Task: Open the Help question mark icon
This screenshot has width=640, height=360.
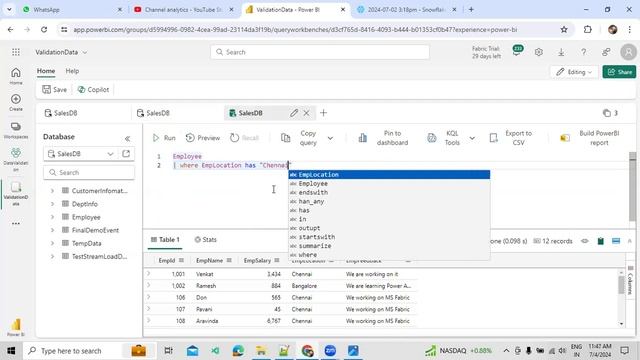Action: tap(584, 52)
